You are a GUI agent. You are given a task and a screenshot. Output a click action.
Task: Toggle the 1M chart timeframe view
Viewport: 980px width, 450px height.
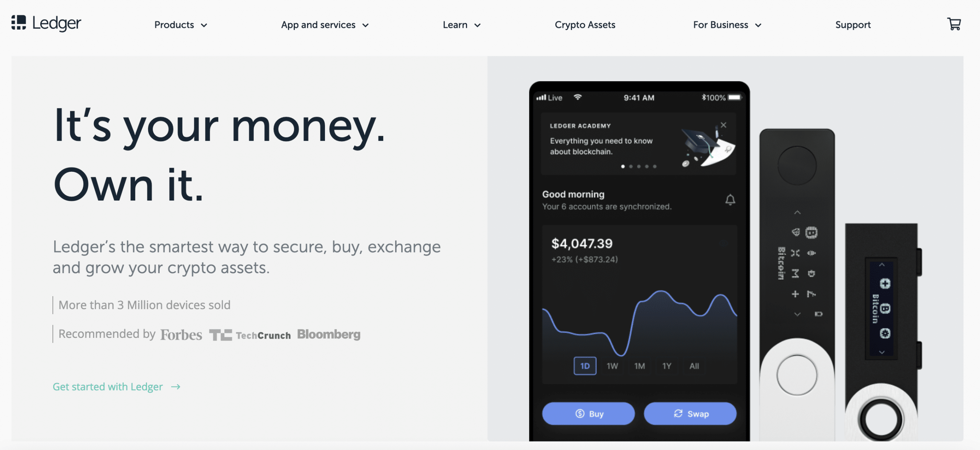coord(639,365)
